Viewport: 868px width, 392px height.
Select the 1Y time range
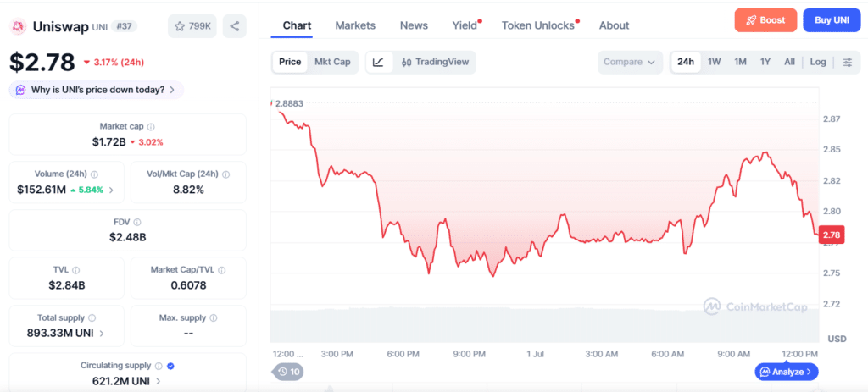[765, 62]
